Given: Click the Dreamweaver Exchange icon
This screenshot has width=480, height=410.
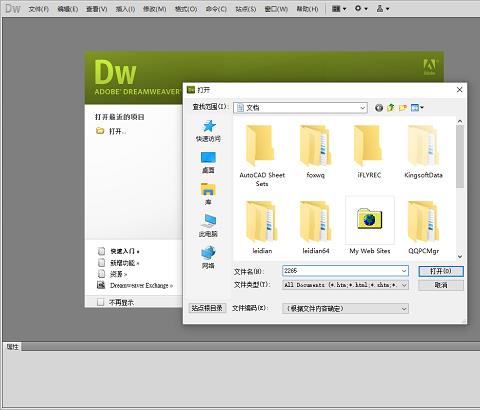Looking at the screenshot, I should 101,285.
